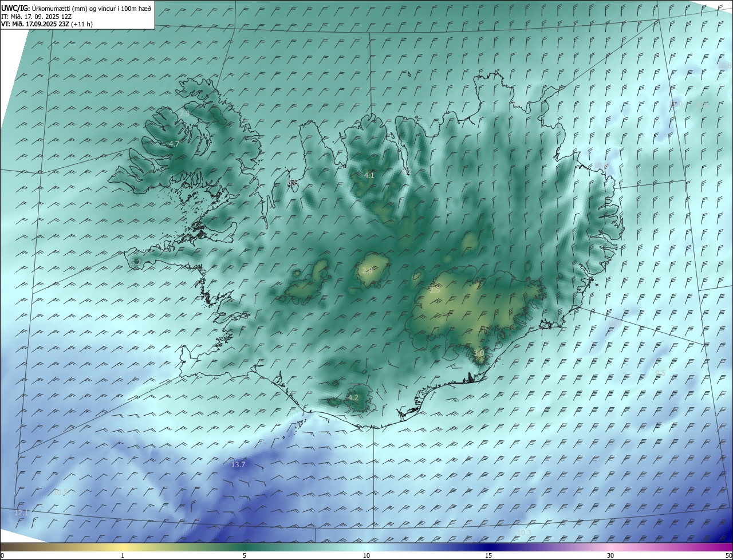Click the title 'Úrkomumætti (mm) og vindur í 100m hæð'

click(x=91, y=9)
